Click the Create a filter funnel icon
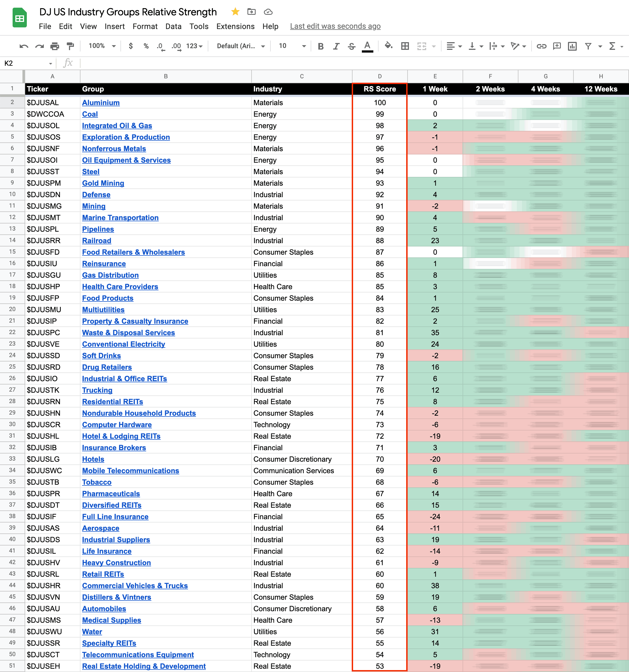Screen dimensions: 629x672 click(588, 46)
